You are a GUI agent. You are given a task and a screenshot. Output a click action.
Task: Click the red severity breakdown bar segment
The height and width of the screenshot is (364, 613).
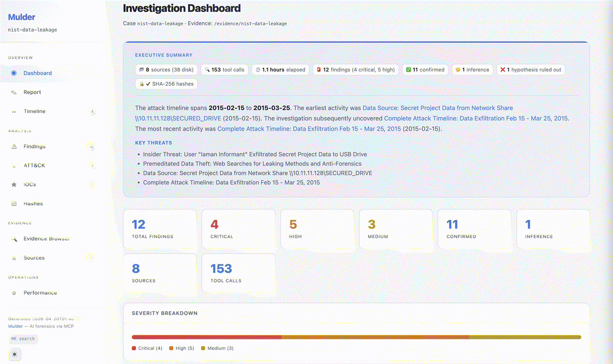(204, 337)
